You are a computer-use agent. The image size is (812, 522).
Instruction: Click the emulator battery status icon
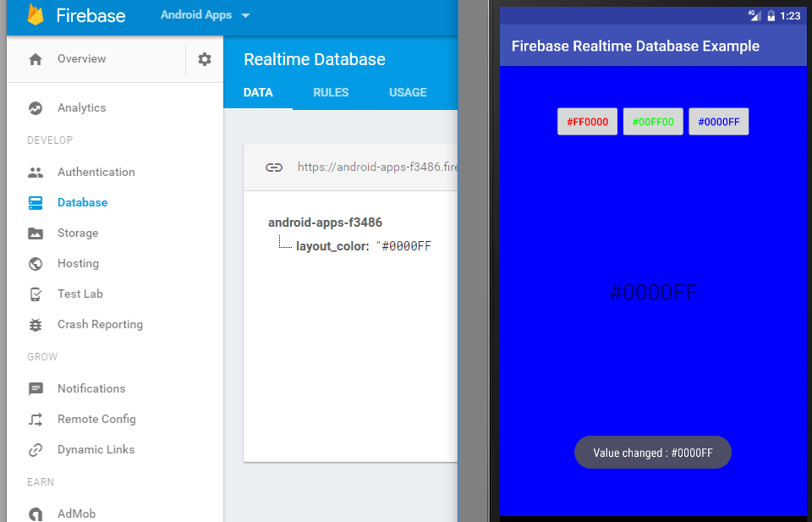tap(771, 16)
